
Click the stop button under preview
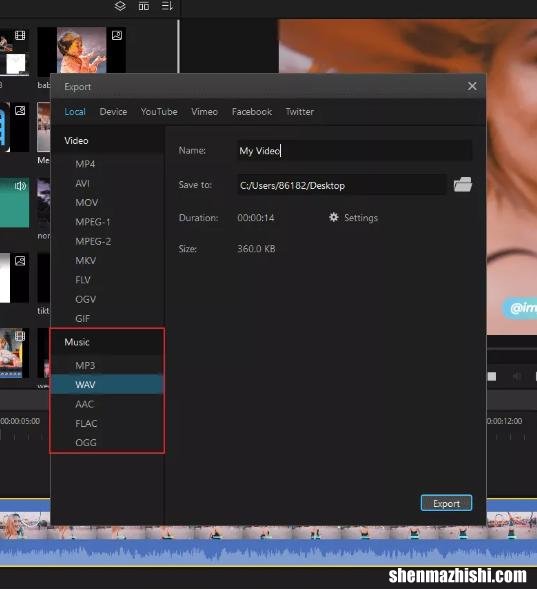pyautogui.click(x=492, y=376)
